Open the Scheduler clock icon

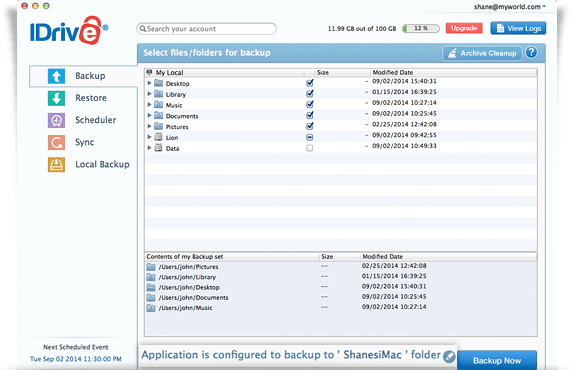(x=56, y=120)
